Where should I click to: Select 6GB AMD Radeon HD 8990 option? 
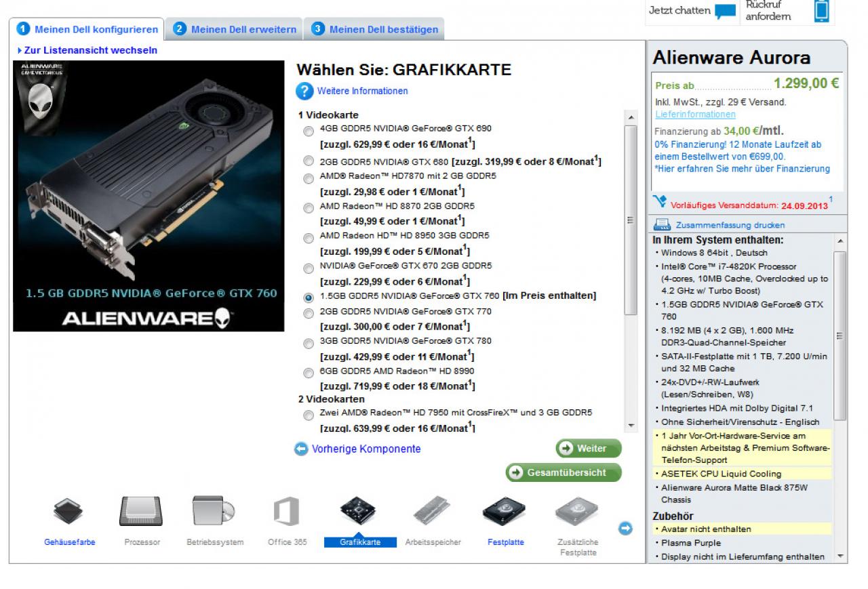click(309, 373)
